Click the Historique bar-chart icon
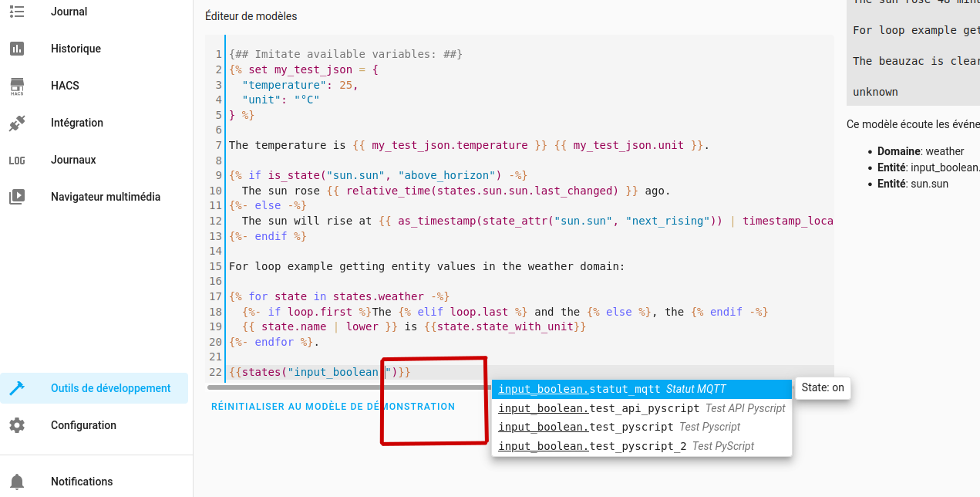 click(17, 48)
